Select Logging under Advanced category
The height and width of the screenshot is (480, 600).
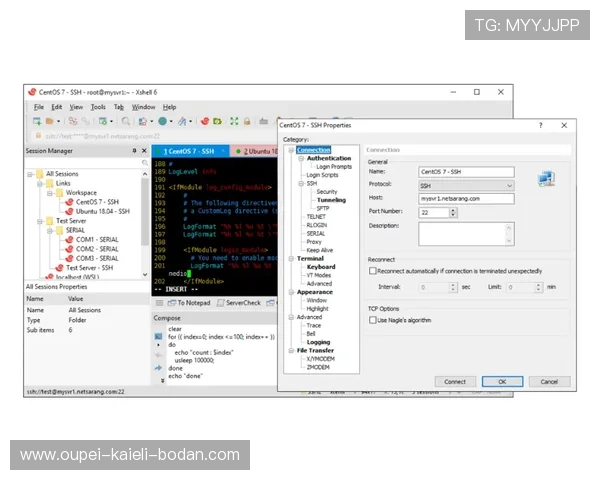318,342
